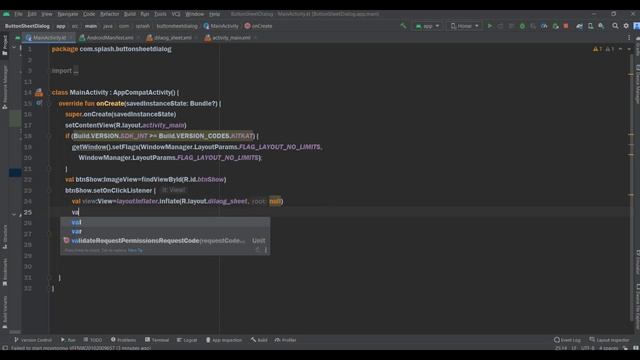Open the TODO tool window
Screen dimensions: 640x360
pos(93,340)
